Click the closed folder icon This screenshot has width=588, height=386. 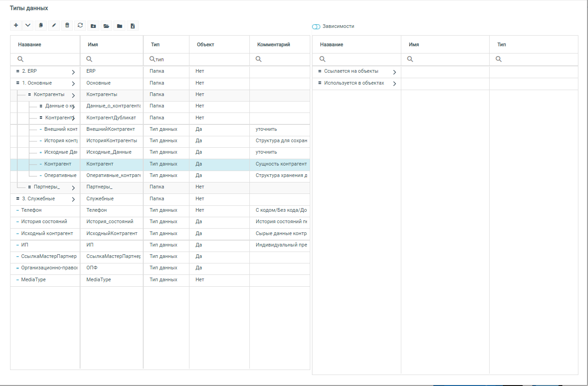119,26
